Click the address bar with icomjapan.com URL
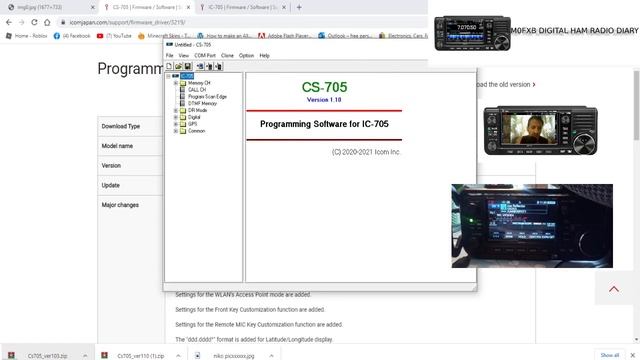 241,22
